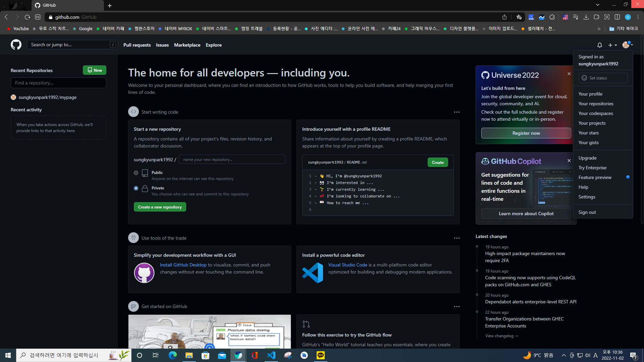Open the plus create-new dropdown

pos(612,45)
